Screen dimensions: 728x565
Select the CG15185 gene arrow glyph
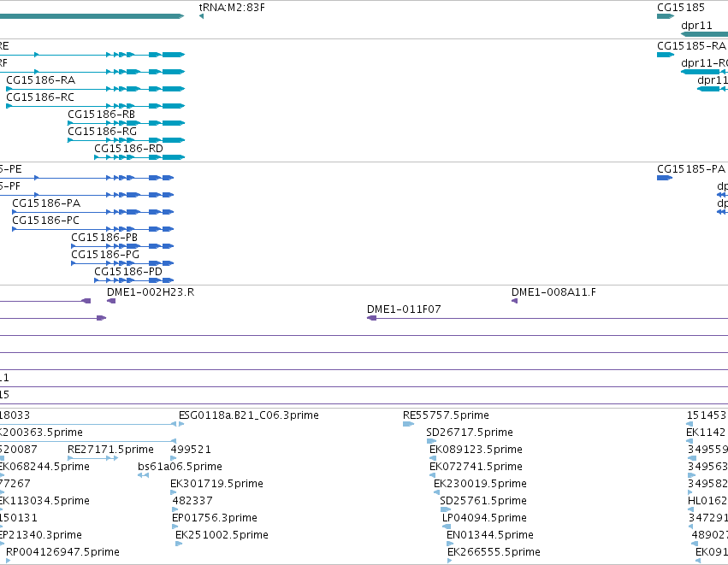click(666, 16)
